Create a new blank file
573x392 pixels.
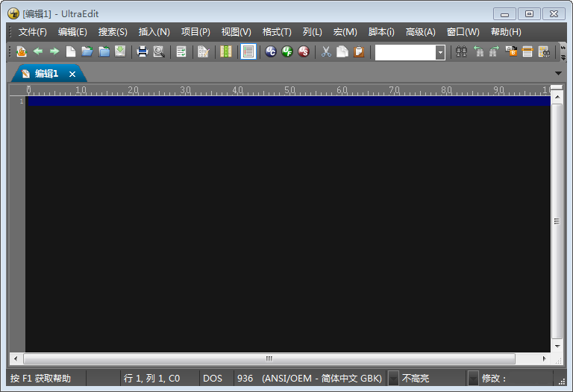tap(71, 51)
